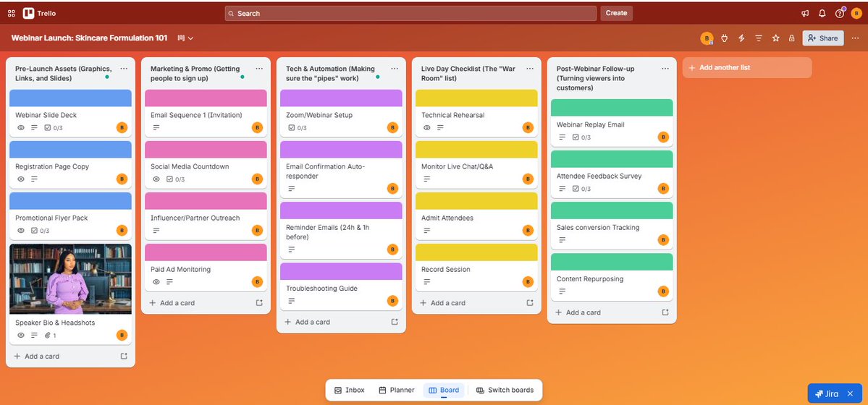Create card from template in Marketing & Promo
Screen dimensions: 868x405
pos(259,302)
